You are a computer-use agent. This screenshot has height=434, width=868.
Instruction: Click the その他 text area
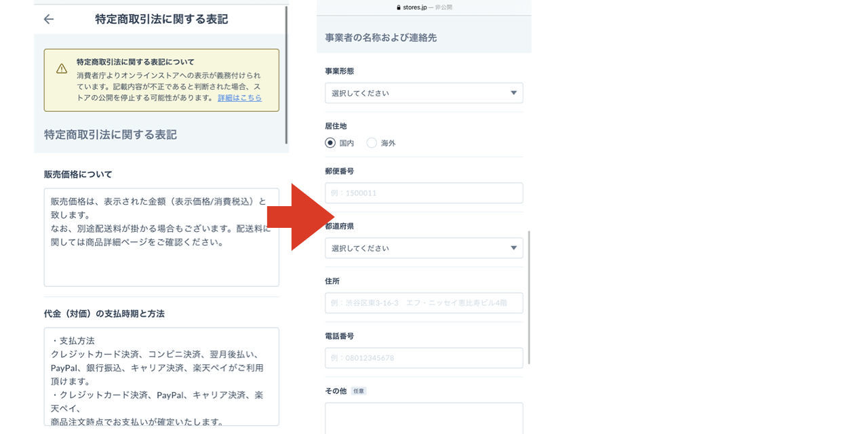point(424,418)
